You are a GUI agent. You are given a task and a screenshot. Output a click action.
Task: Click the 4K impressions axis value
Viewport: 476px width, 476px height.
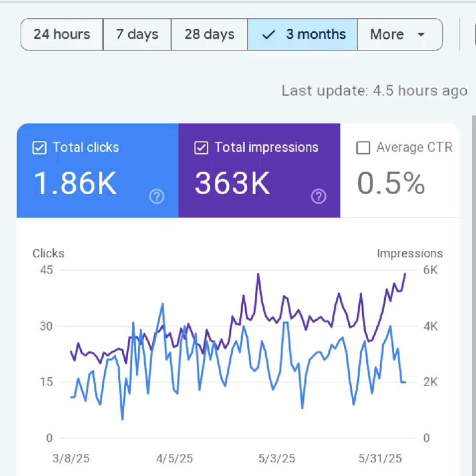tap(431, 327)
